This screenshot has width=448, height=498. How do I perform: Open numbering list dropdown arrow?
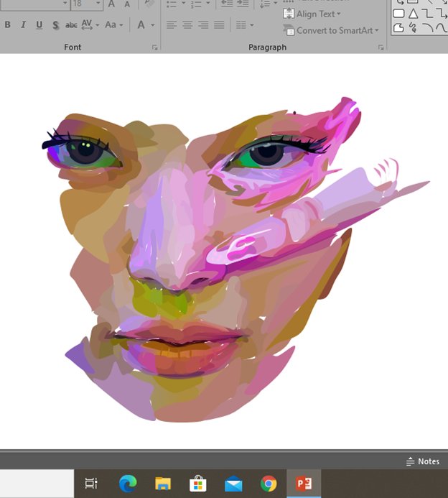[x=208, y=4]
